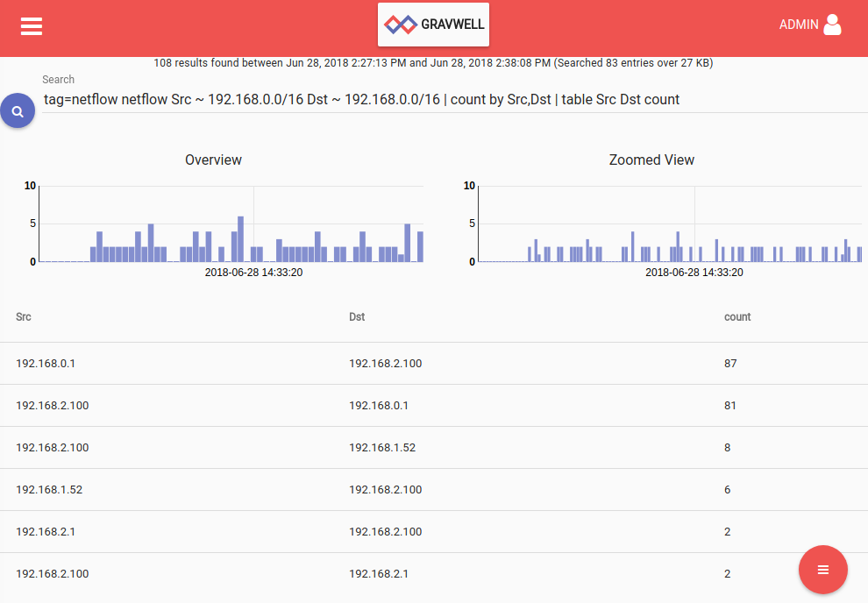
Task: Click count value 8
Action: coord(728,448)
